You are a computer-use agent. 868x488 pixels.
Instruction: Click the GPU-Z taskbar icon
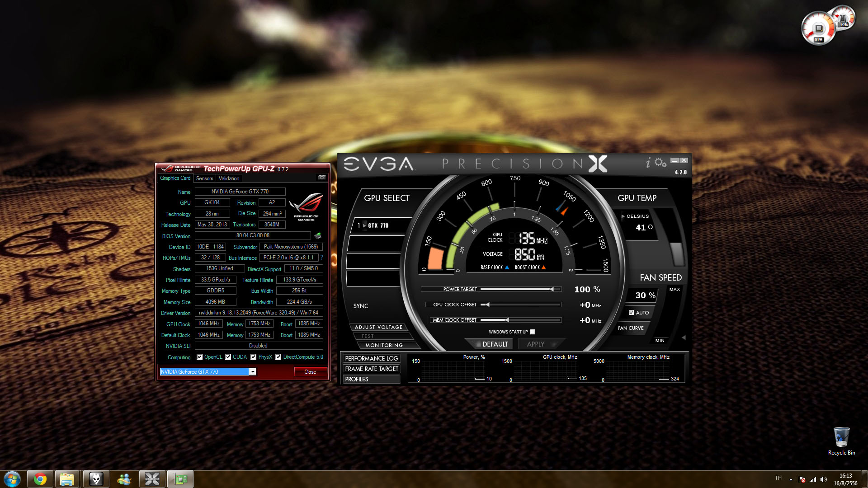(180, 479)
